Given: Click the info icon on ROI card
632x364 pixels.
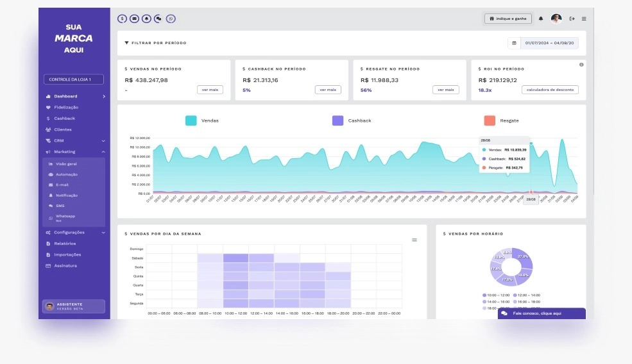Looking at the screenshot, I should tap(581, 65).
